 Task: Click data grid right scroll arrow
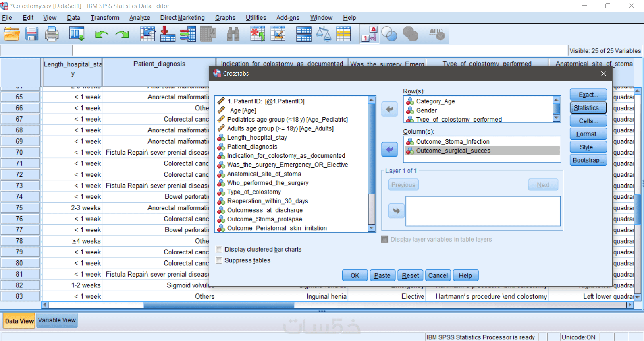[x=629, y=305]
